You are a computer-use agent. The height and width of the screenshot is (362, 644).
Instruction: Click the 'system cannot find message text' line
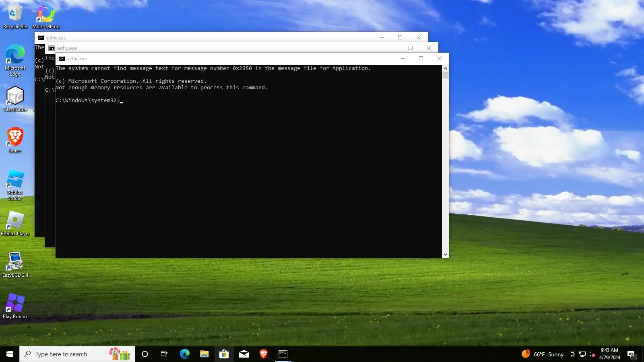213,68
